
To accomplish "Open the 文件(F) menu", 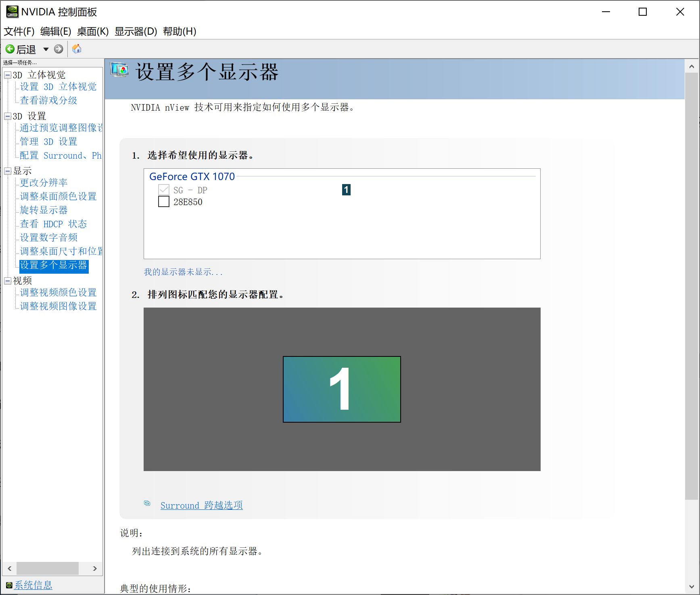I will (19, 31).
